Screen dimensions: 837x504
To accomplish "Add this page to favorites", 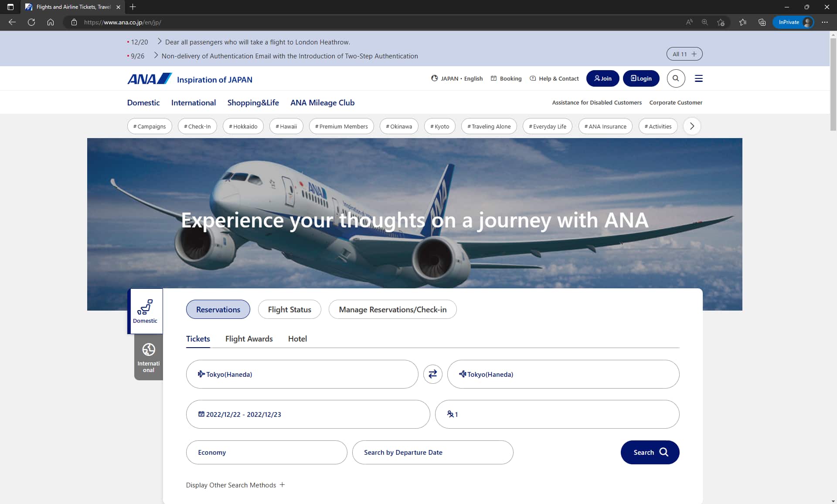I will [x=721, y=22].
